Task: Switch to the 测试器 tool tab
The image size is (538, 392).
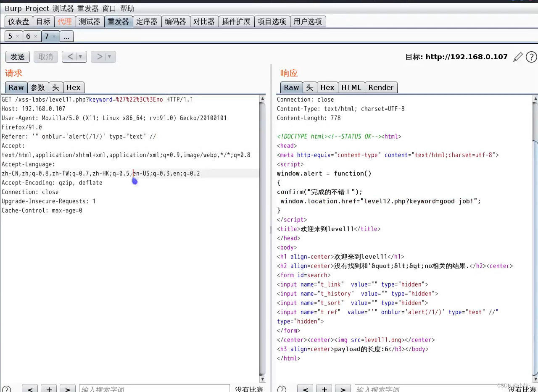Action: pos(90,21)
